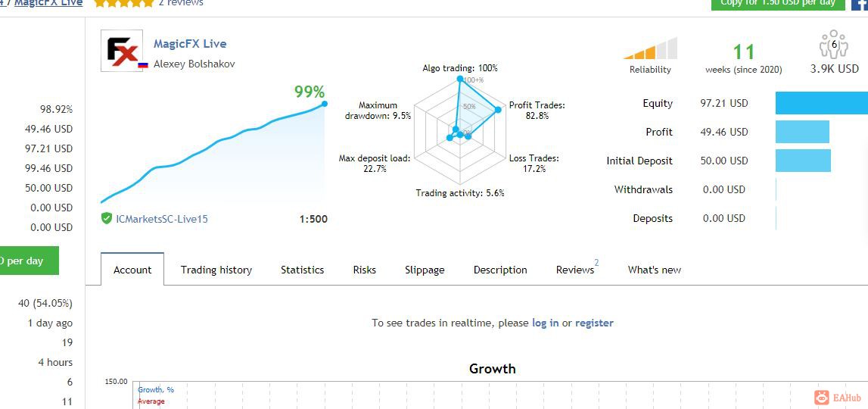View the Description tab
Viewport: 868px width, 409px height.
click(x=500, y=270)
